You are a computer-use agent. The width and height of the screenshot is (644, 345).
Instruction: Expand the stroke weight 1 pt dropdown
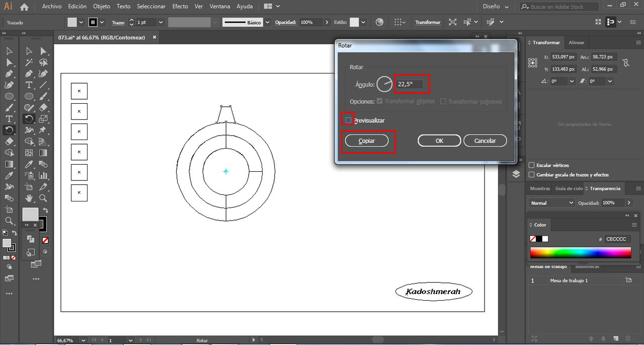161,22
